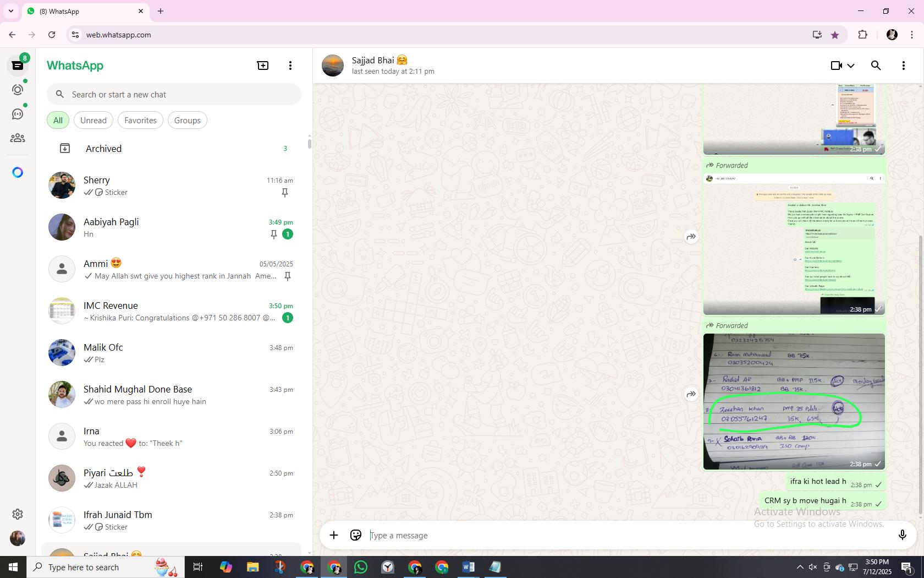
Task: Open WhatsApp desktop from taskbar
Action: pyautogui.click(x=361, y=567)
